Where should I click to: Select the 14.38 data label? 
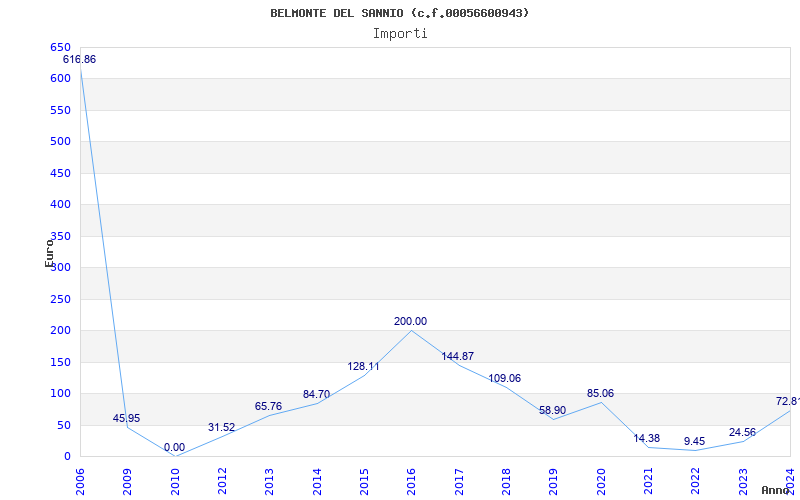pos(647,438)
